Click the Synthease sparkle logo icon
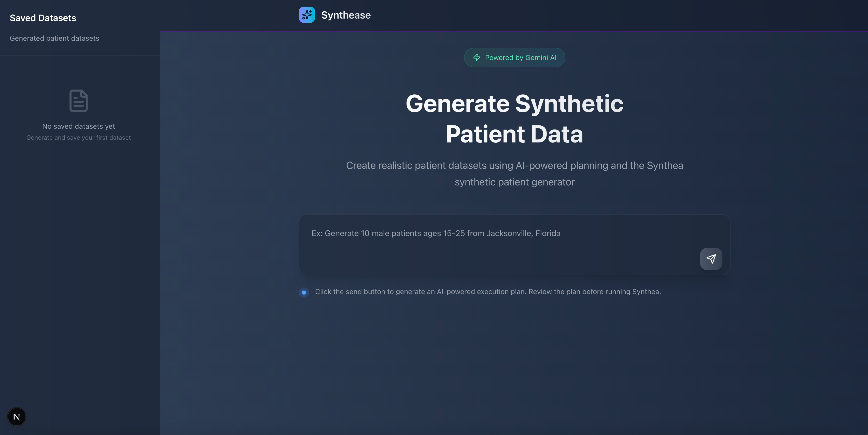This screenshot has height=435, width=868. tap(307, 15)
